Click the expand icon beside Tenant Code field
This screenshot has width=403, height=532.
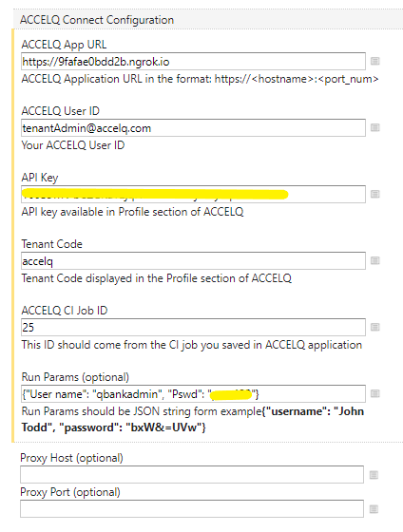(374, 260)
